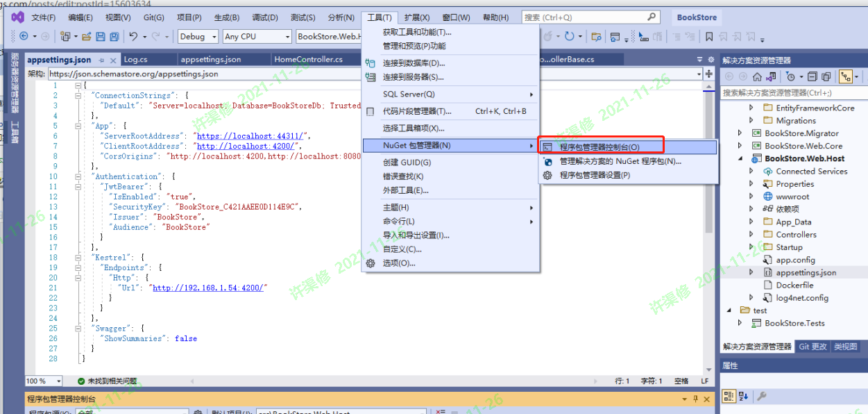
Task: Click the editor settings gear icon
Action: tap(710, 60)
